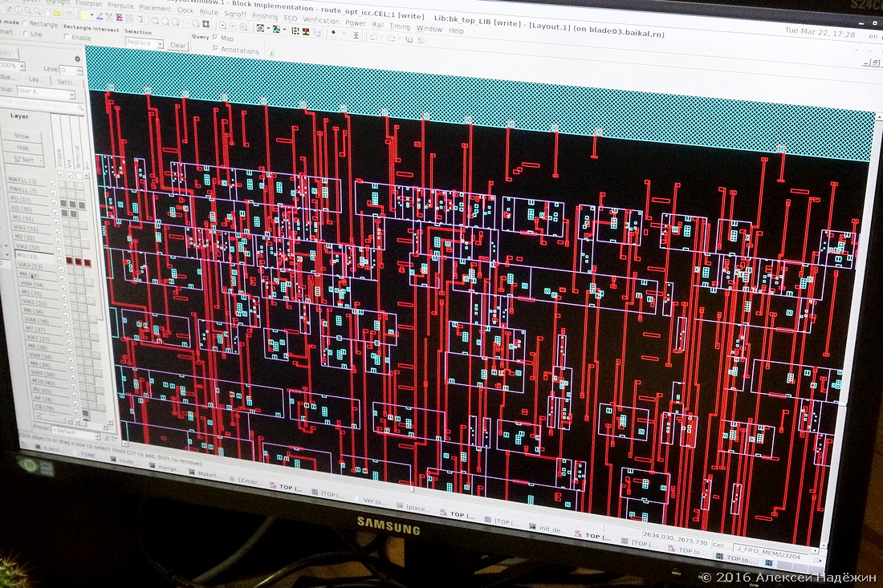Open the Placement menu
Screen dimensions: 883x588
point(155,9)
